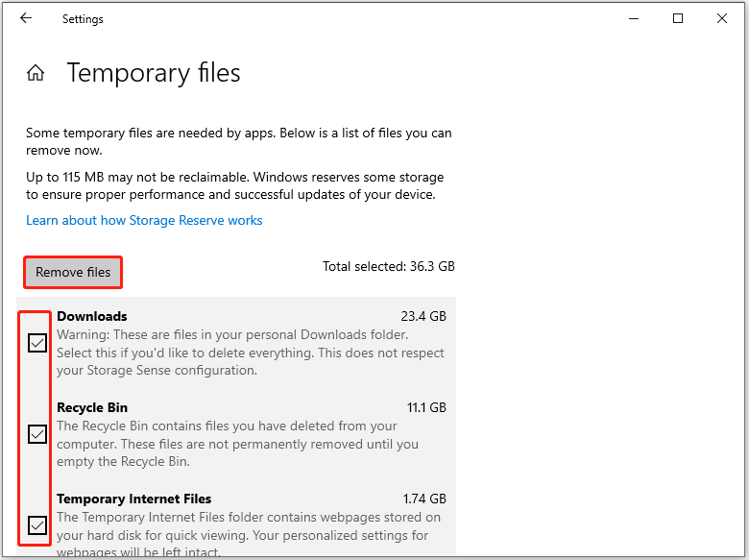Deselect the Temporary Internet Files checkbox
The height and width of the screenshot is (560, 749).
[x=37, y=525]
